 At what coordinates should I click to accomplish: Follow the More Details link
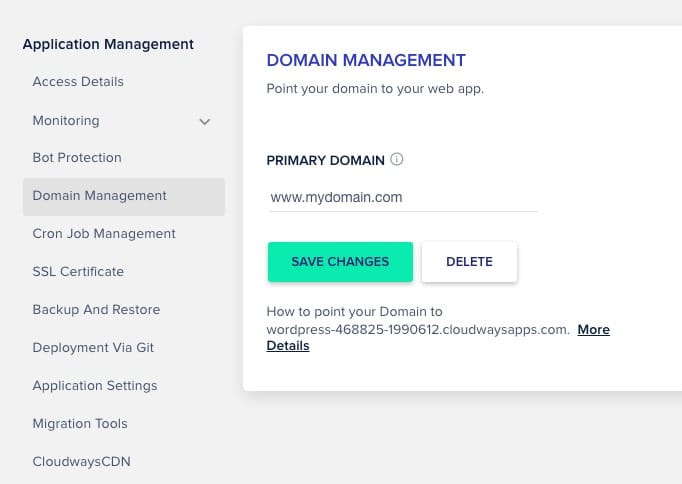click(x=593, y=330)
